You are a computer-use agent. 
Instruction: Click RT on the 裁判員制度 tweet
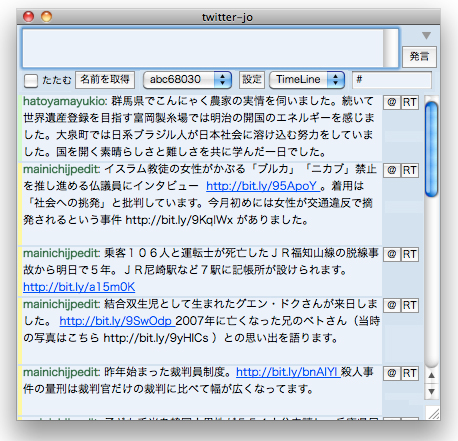[410, 373]
